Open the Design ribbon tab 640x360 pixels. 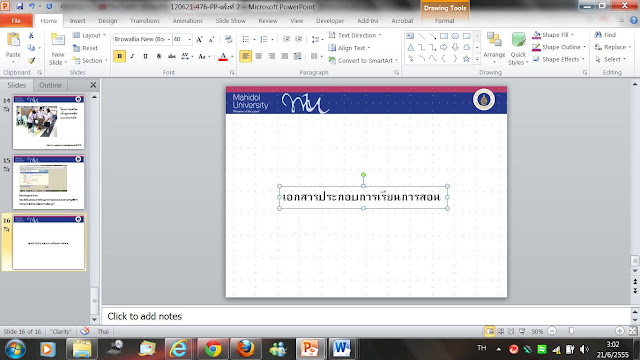coord(108,20)
